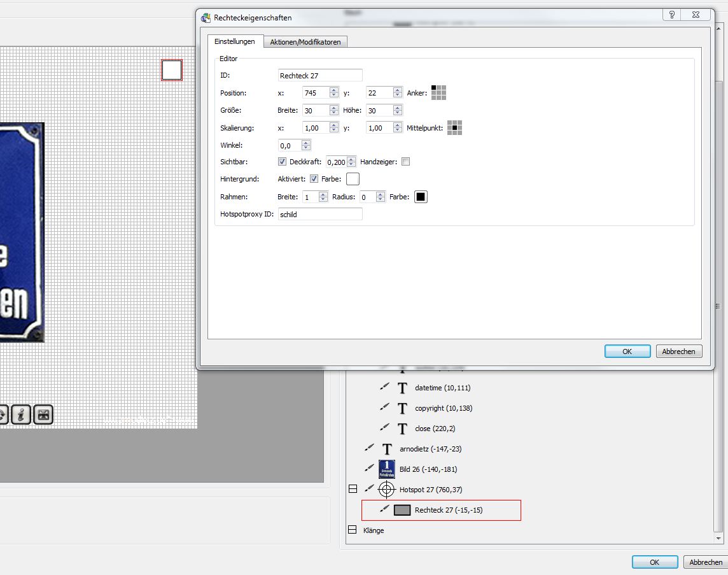Increase the Position x value with up arrow

pos(333,90)
